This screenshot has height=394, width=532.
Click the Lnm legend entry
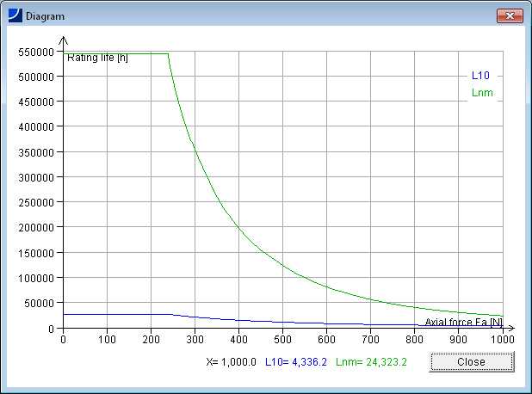tap(482, 93)
